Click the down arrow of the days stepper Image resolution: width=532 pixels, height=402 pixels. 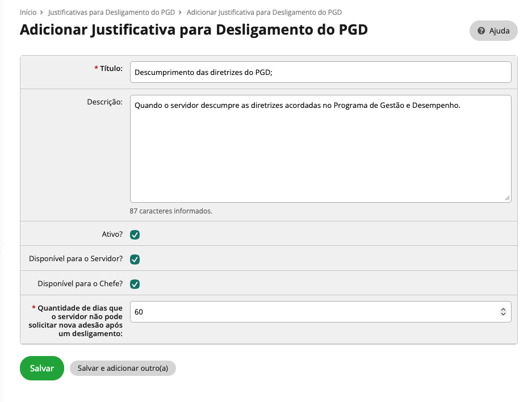coord(503,314)
